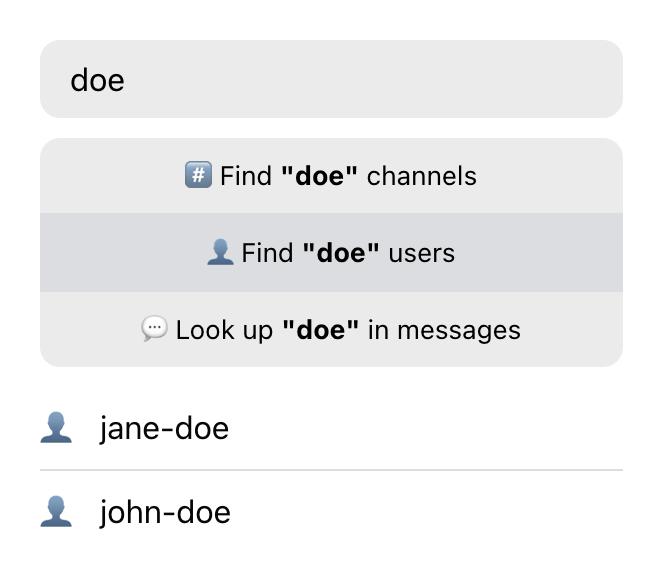Image resolution: width=662 pixels, height=572 pixels.
Task: Select the Find "doe" channels suggestion
Action: [x=331, y=176]
